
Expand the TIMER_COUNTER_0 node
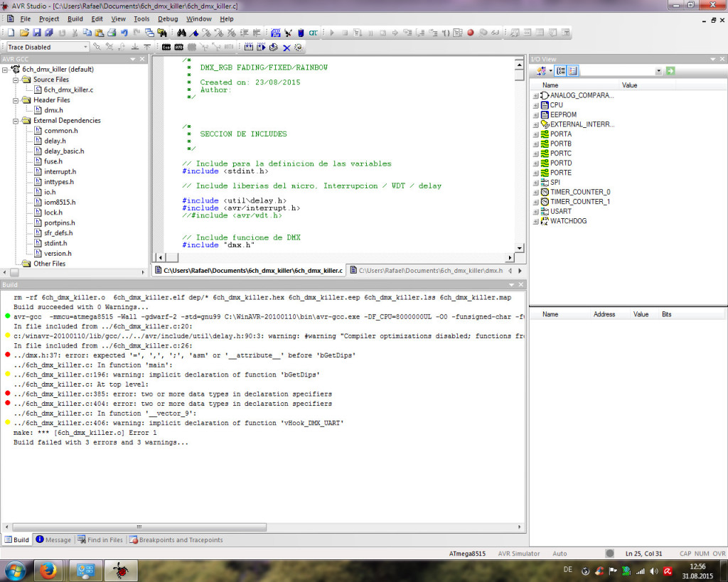click(535, 193)
